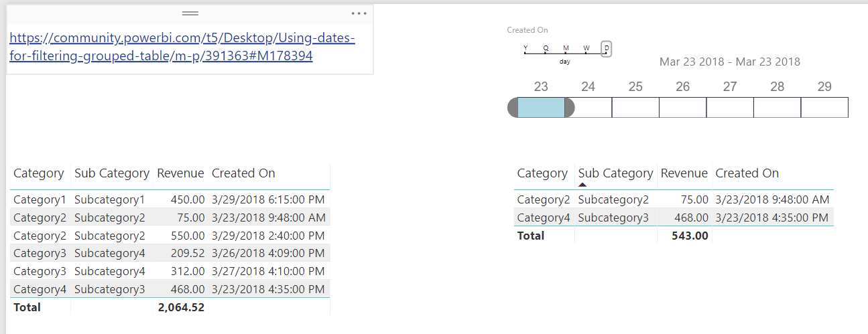Select Category4 in the left table
This screenshot has width=868, height=334.
tap(40, 289)
